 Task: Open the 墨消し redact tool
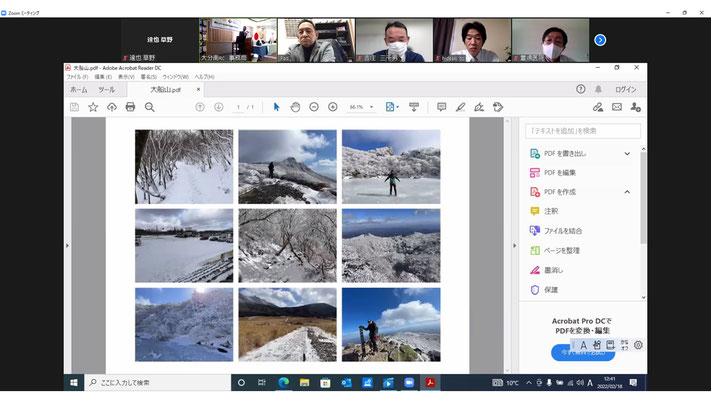pyautogui.click(x=546, y=270)
